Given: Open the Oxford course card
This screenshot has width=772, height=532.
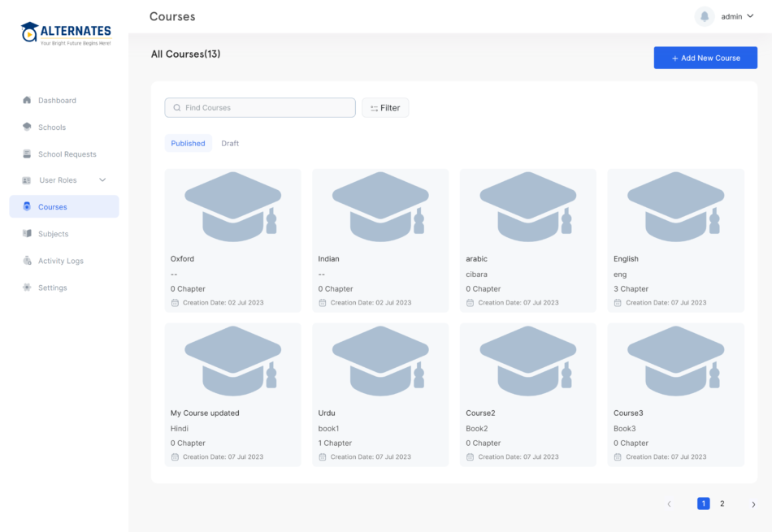Looking at the screenshot, I should tap(232, 240).
